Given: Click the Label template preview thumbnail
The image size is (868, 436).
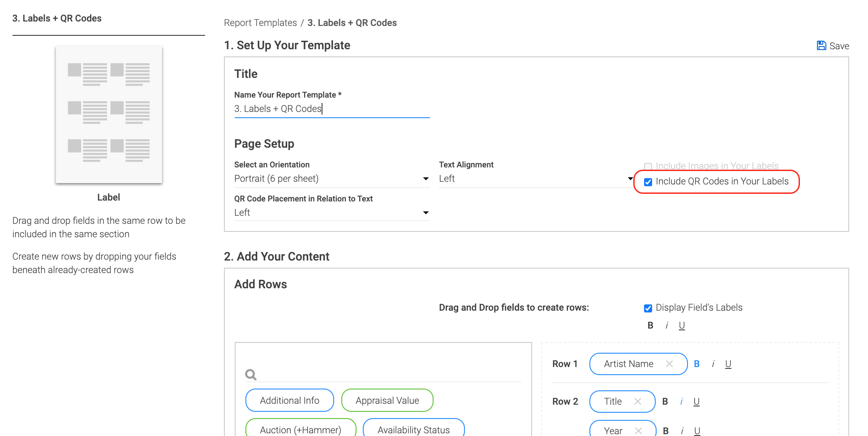Looking at the screenshot, I should click(109, 115).
